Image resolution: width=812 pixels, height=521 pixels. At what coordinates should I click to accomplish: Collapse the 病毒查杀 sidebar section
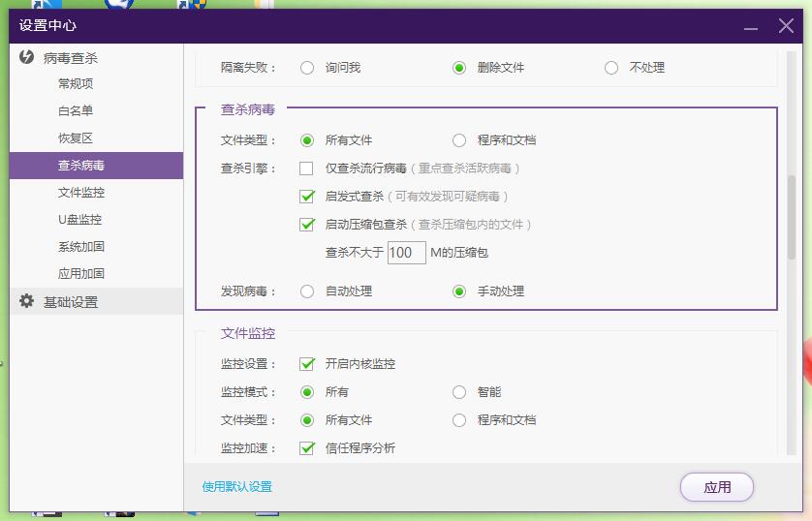[71, 58]
